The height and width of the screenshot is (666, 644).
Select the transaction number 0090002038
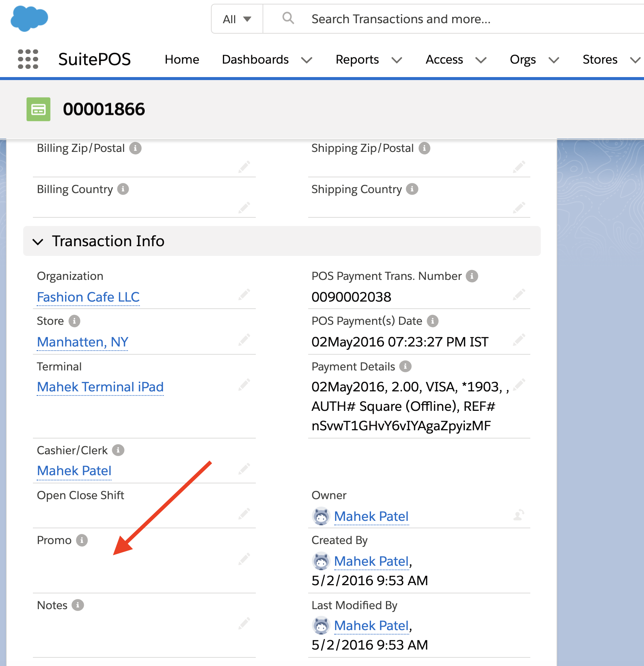point(352,297)
